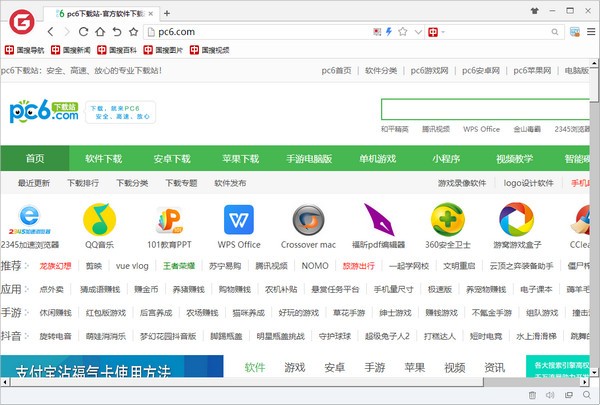Viewport: 600px width, 405px height.
Task: Click the browser back arrow
Action: click(x=52, y=32)
